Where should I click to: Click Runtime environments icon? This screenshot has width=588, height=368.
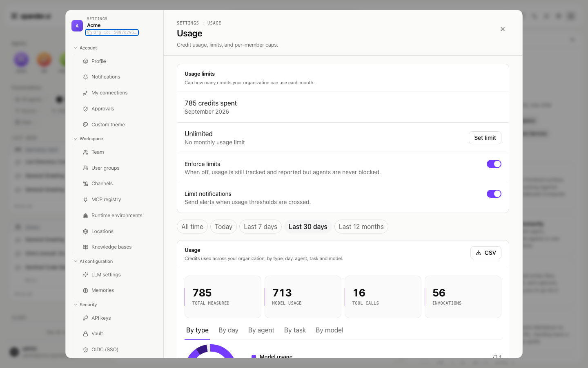click(x=85, y=215)
